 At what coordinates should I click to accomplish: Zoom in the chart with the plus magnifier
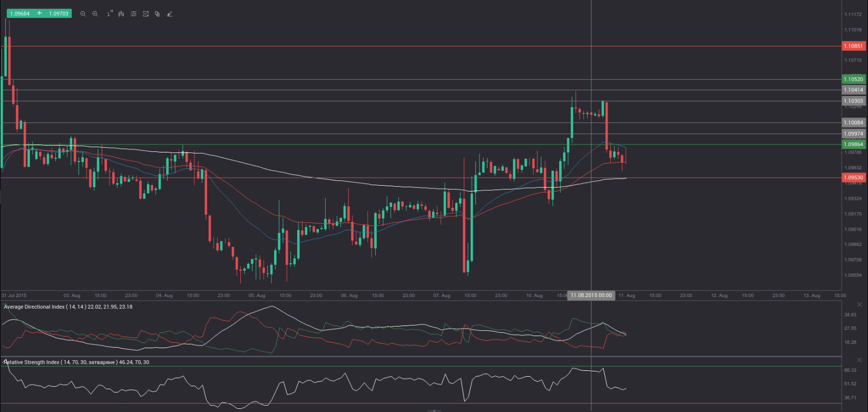click(x=95, y=14)
